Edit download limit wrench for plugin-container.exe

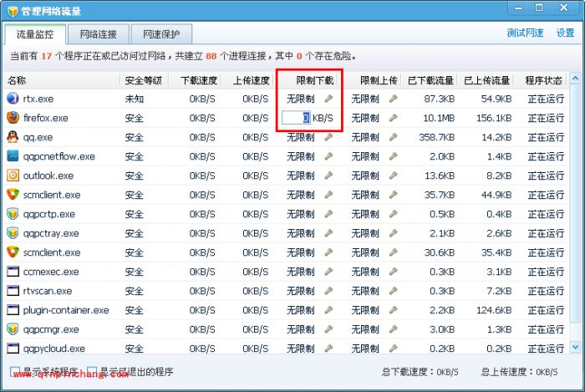328,310
